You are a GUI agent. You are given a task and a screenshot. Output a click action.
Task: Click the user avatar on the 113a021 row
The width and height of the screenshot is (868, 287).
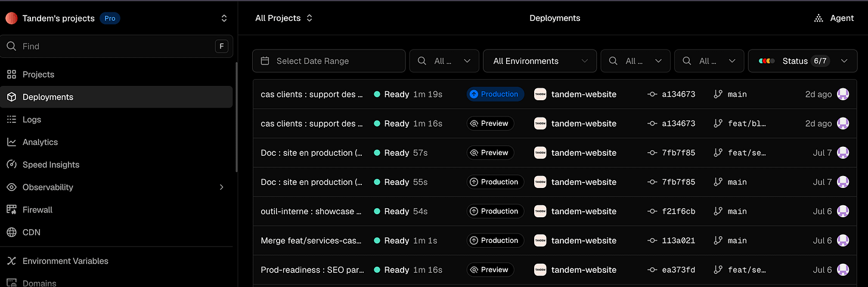point(843,240)
